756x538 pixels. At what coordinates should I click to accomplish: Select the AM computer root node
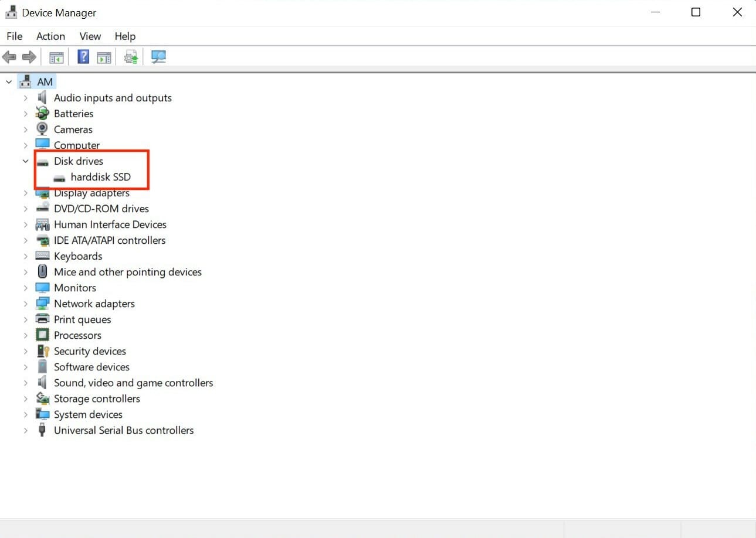coord(45,81)
